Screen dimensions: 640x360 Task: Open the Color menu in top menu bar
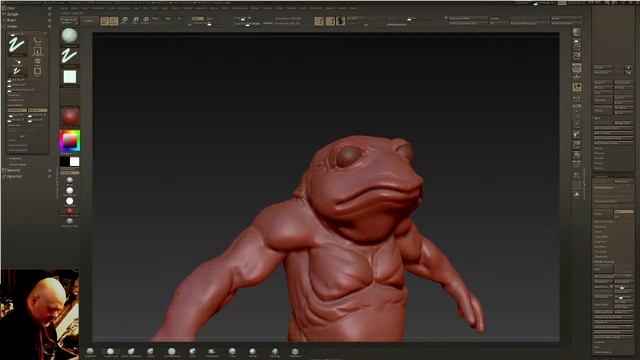[85, 8]
